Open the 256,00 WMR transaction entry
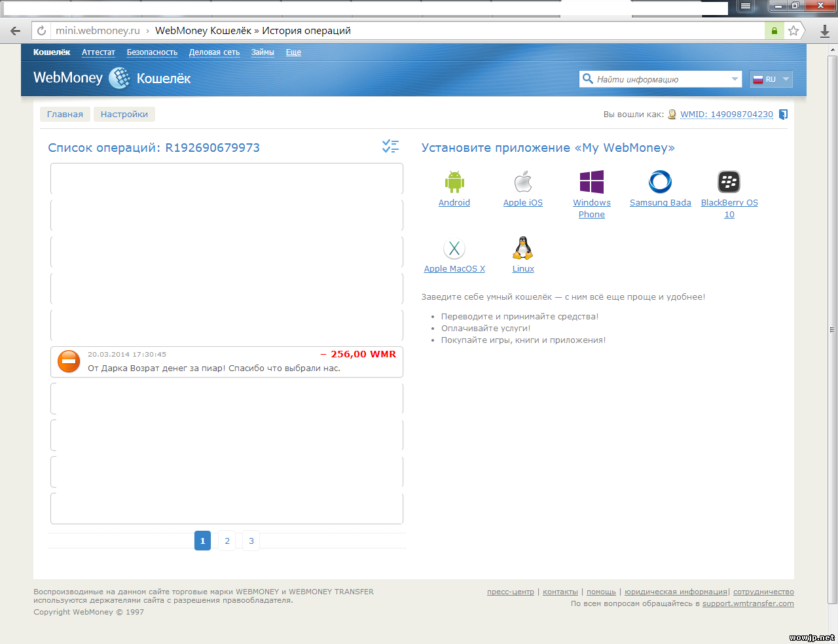This screenshot has height=644, width=838. 227,362
